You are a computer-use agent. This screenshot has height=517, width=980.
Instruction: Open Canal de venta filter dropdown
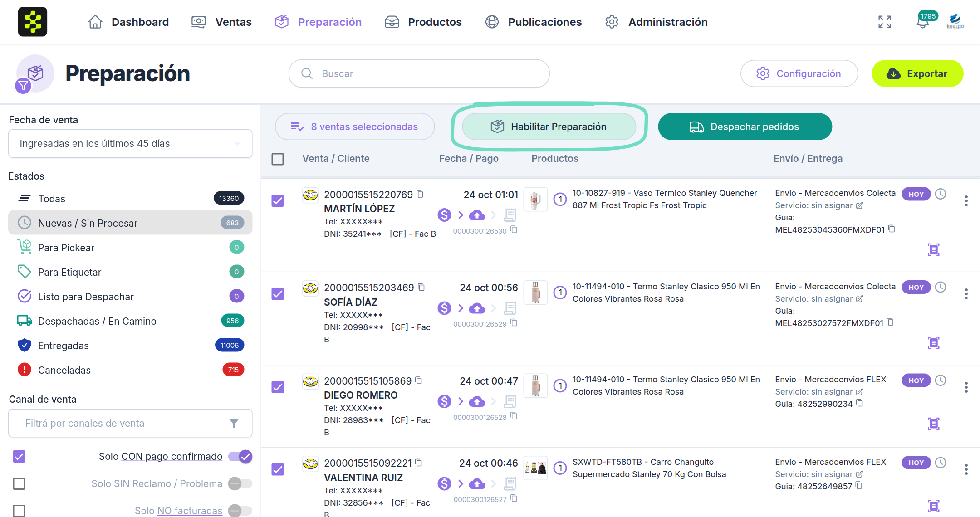coord(130,423)
